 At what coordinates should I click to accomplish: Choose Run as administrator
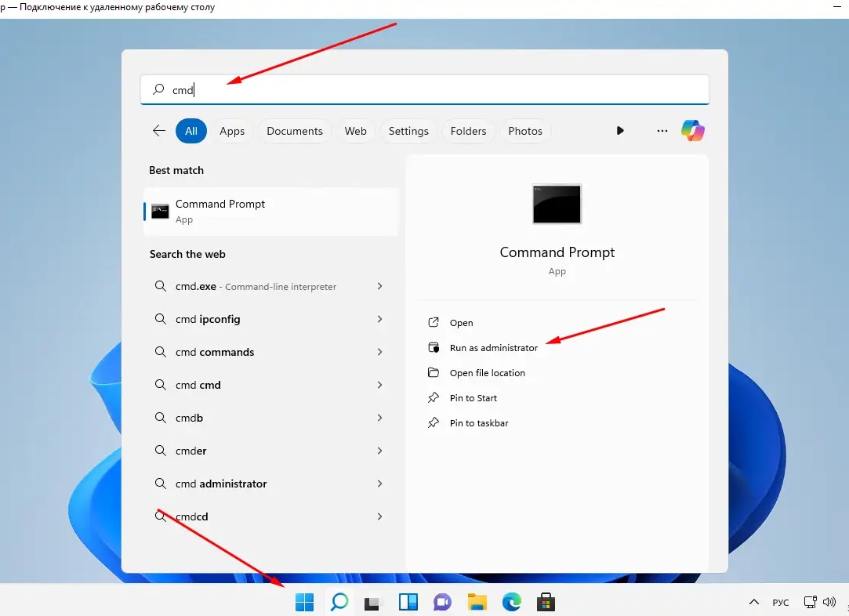point(494,347)
